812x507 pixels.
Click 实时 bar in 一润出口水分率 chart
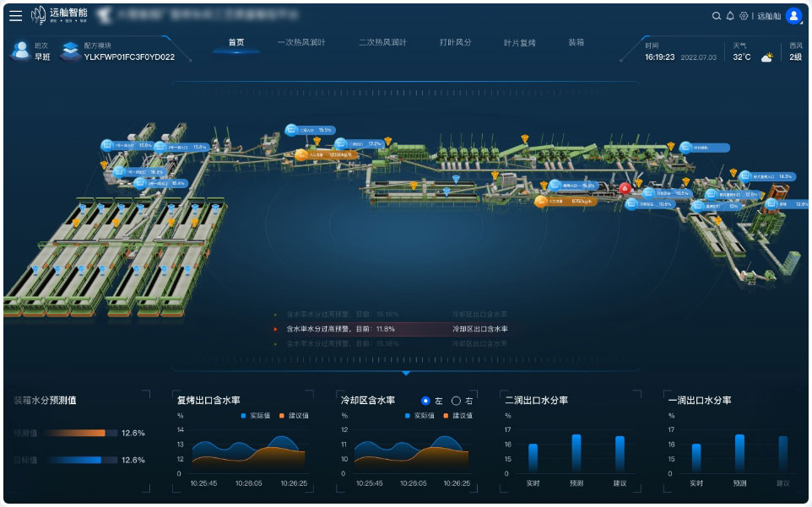pos(696,458)
